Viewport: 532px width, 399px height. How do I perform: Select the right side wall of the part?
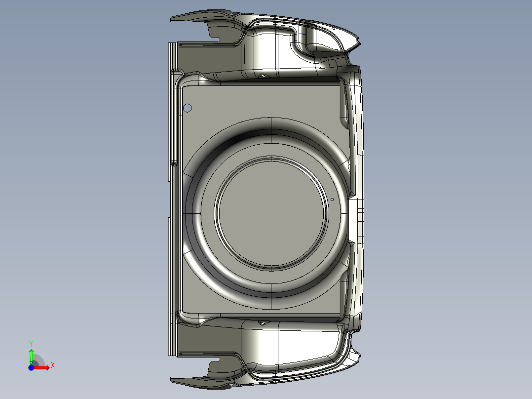point(359,148)
